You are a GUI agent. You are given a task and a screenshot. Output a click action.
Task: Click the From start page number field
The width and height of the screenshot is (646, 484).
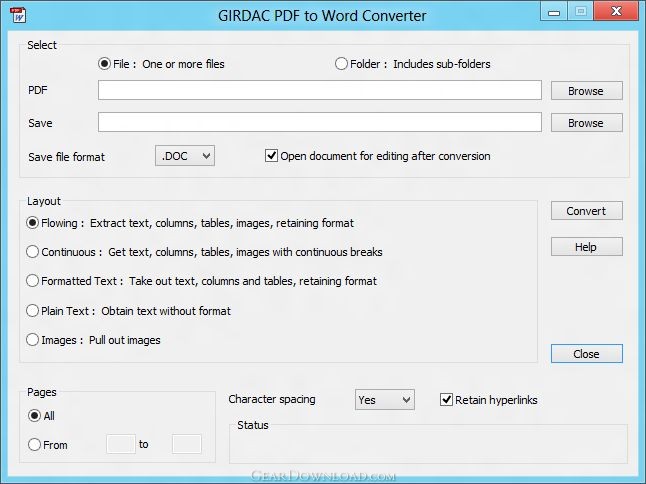[x=121, y=444]
